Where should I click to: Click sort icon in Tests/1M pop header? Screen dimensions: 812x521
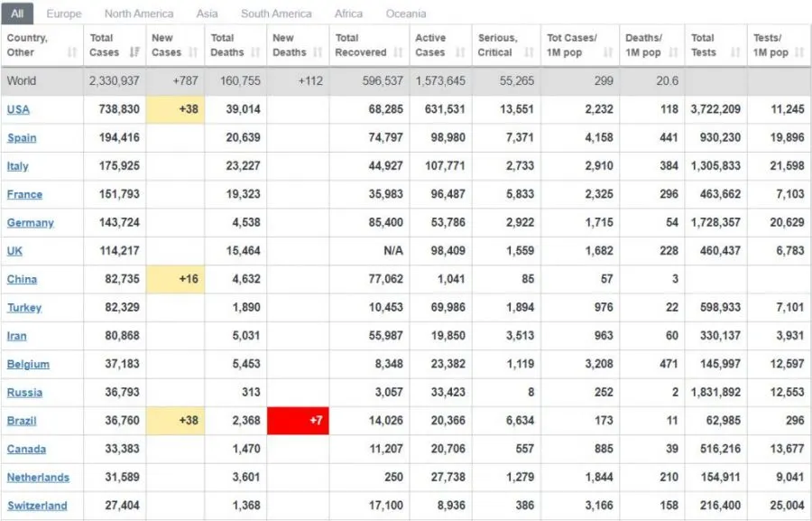tap(799, 52)
